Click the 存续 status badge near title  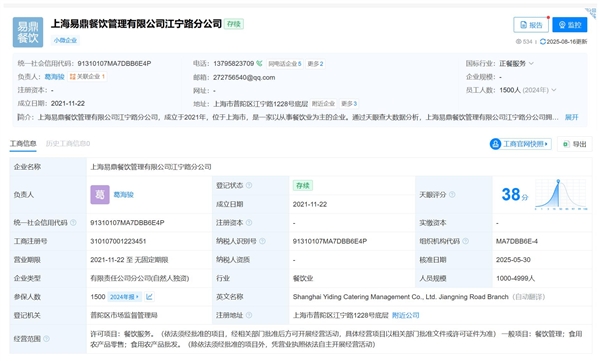click(x=234, y=24)
